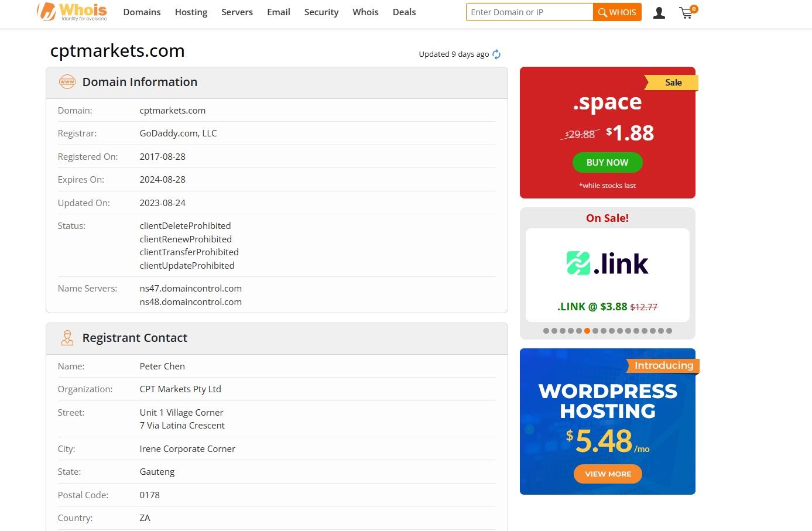Click the cptmarkets.com page heading
Image resolution: width=812 pixels, height=531 pixels.
pyautogui.click(x=117, y=52)
